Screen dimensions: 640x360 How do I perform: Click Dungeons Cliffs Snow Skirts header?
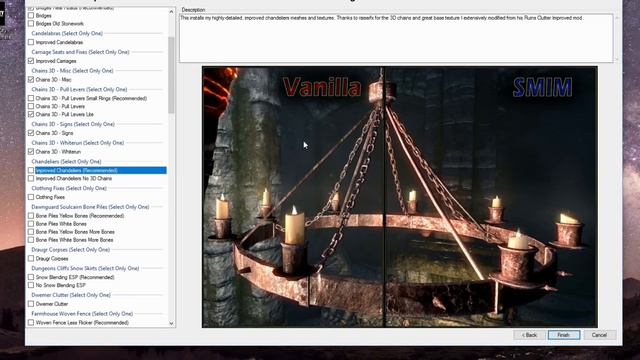(85, 269)
